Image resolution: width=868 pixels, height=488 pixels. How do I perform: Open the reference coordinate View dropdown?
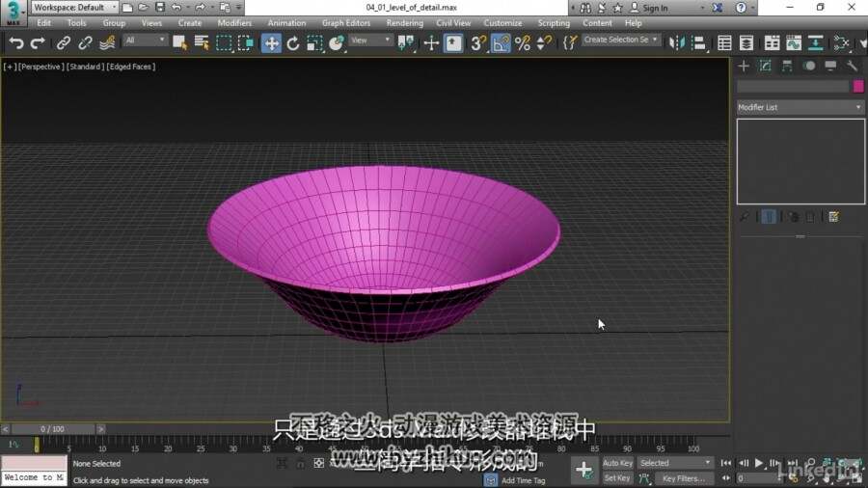(370, 40)
